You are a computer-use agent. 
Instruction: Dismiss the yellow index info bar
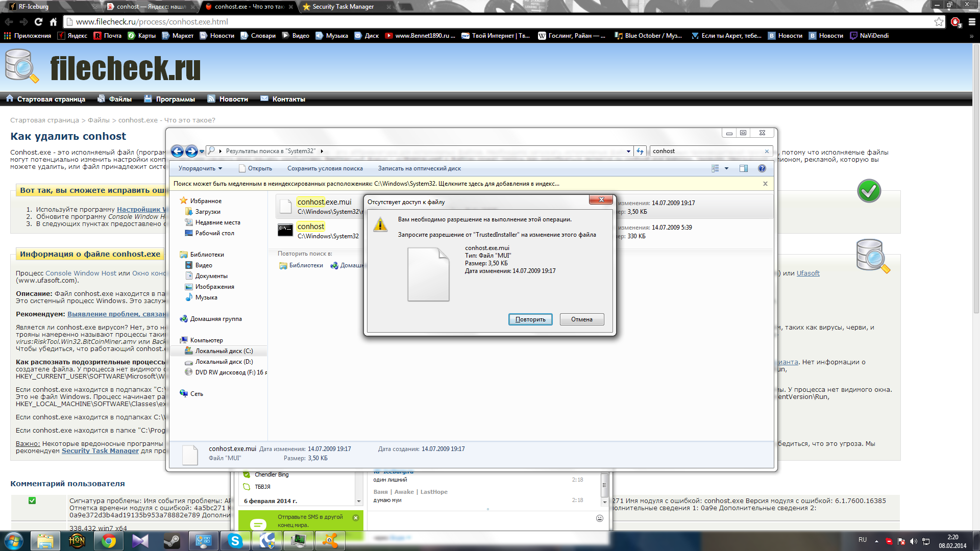[765, 184]
